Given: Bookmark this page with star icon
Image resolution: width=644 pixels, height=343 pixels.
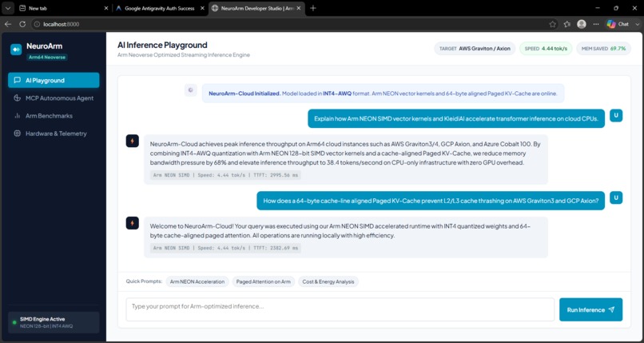Looking at the screenshot, I should click(x=552, y=24).
